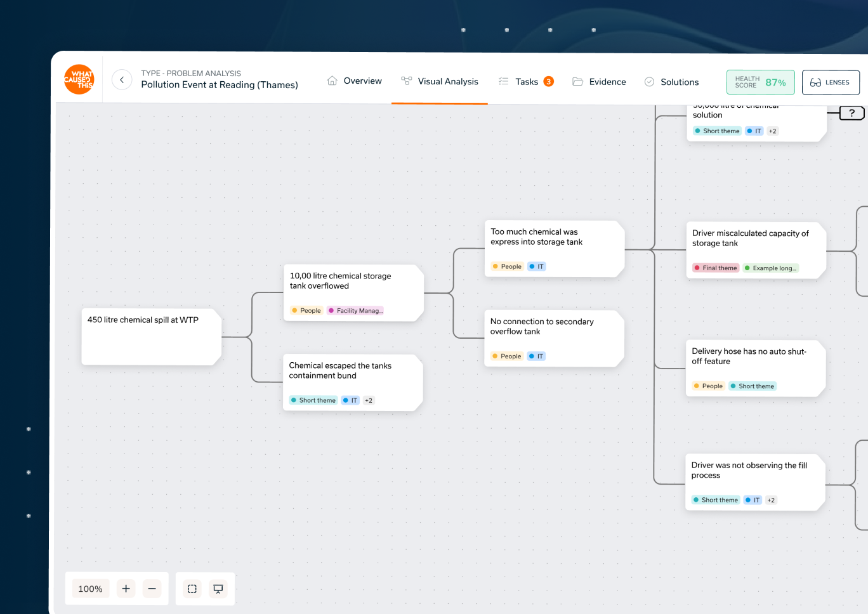Zoom out with the minus button
This screenshot has width=868, height=614.
[152, 589]
